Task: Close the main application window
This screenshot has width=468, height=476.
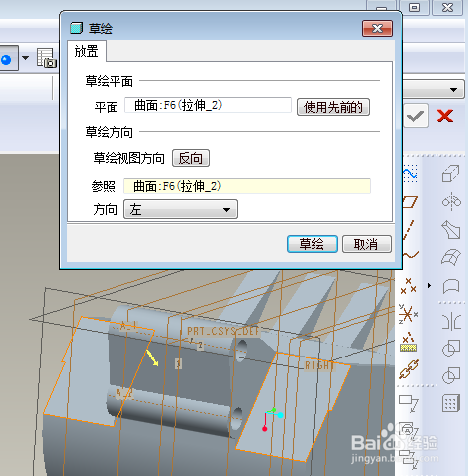Action: tap(447, 7)
